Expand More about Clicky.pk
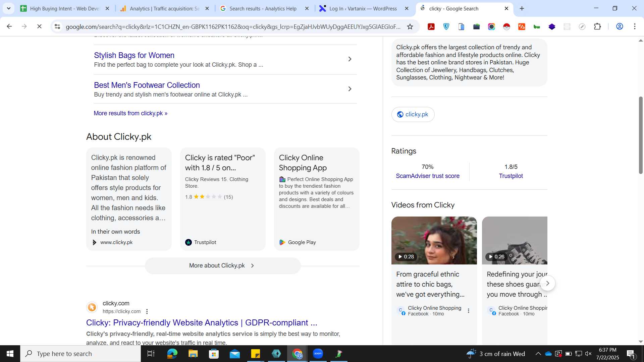 [223, 265]
